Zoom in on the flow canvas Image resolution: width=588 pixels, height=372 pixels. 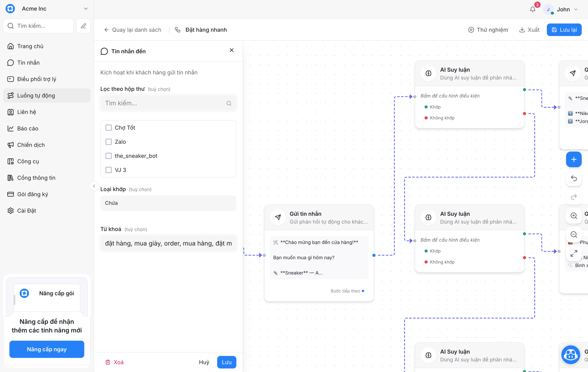click(573, 216)
